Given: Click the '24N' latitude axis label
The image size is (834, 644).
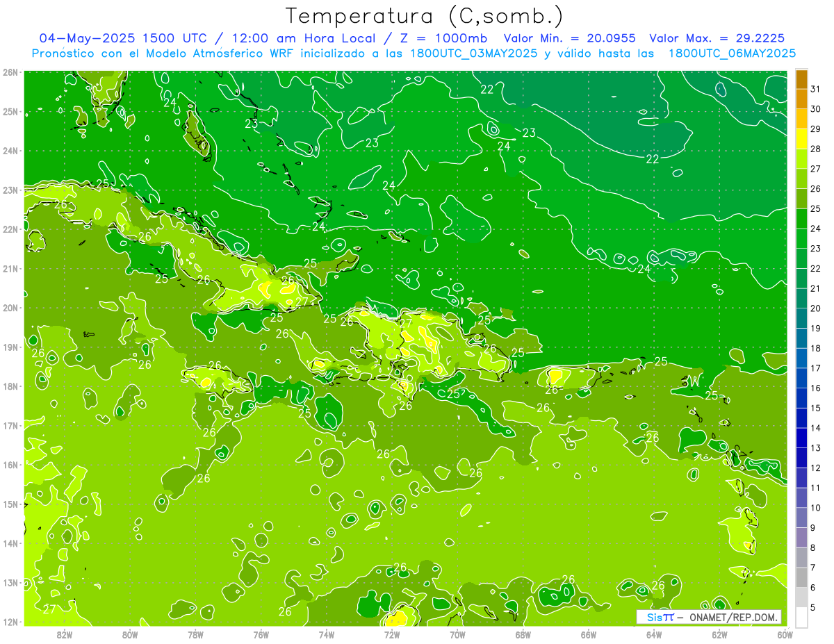Looking at the screenshot, I should pyautogui.click(x=10, y=151).
